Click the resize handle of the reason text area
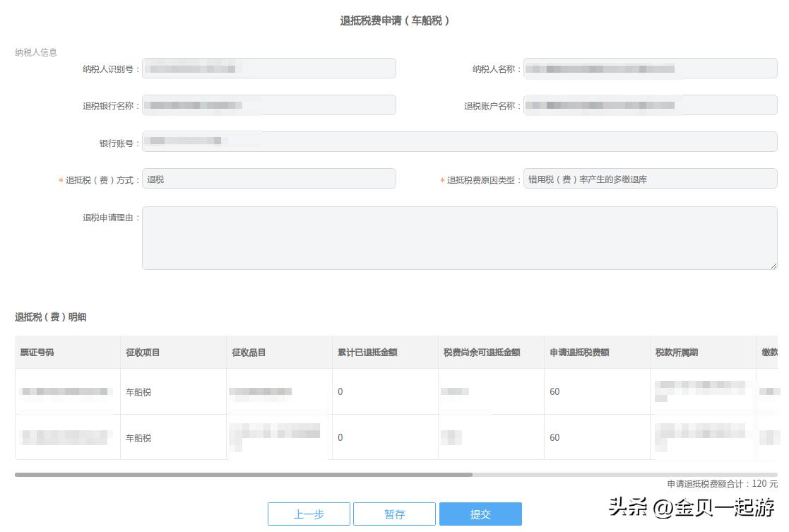The width and height of the screenshot is (789, 532). coord(773,265)
